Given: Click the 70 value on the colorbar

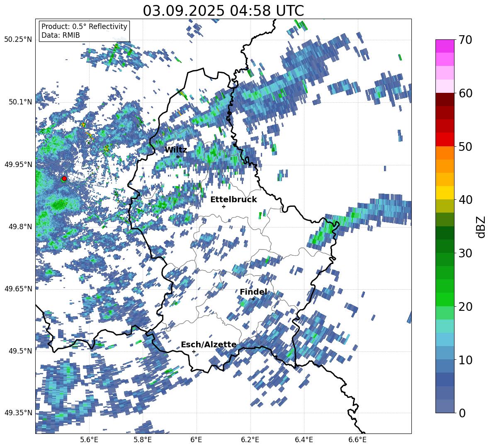Looking at the screenshot, I should click(465, 40).
